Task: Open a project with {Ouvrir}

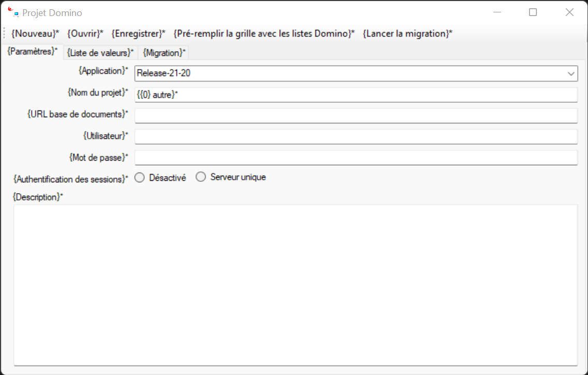Action: click(85, 34)
